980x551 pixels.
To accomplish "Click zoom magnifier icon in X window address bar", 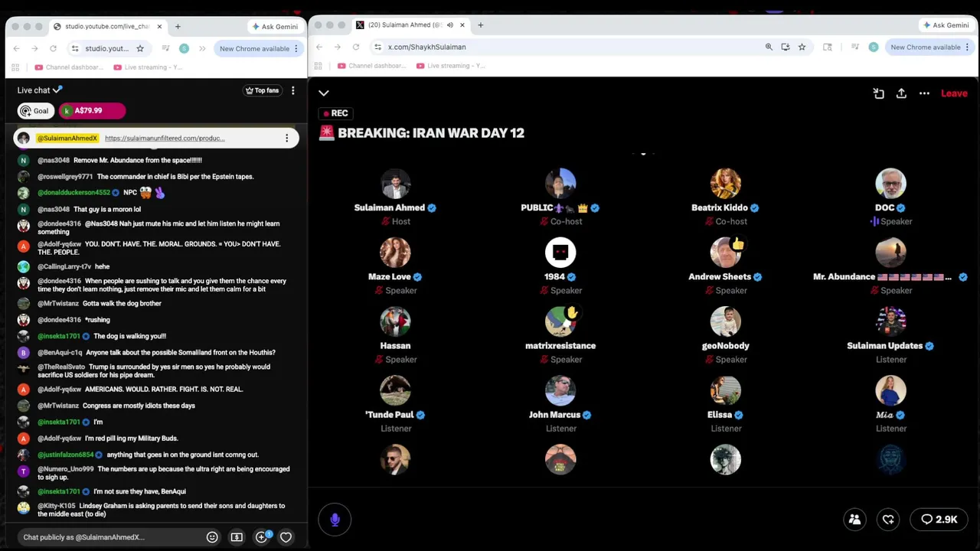I will [769, 47].
